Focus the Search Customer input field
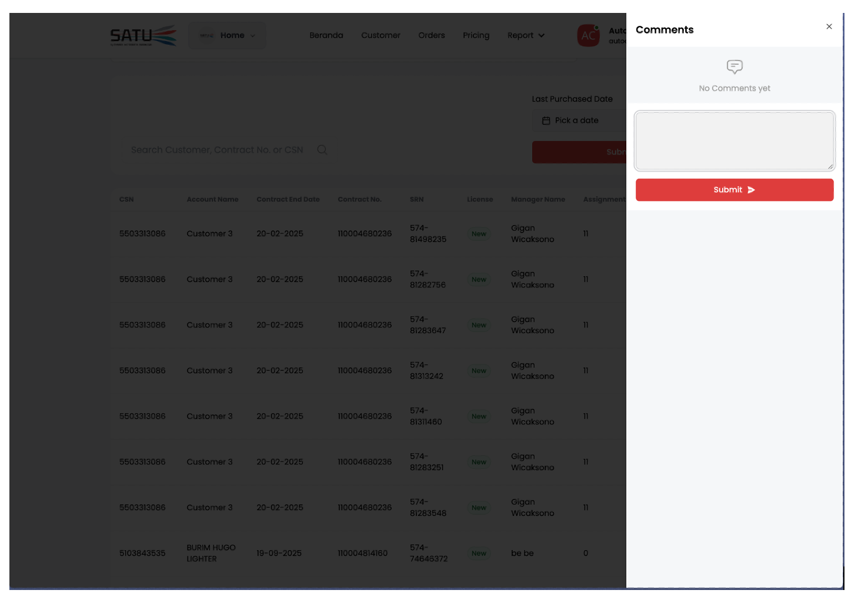Screen dimensions: 868x610 pyautogui.click(x=217, y=150)
